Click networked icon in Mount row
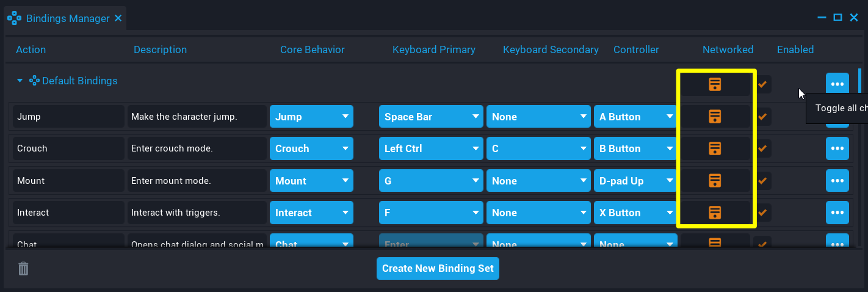 click(x=715, y=181)
